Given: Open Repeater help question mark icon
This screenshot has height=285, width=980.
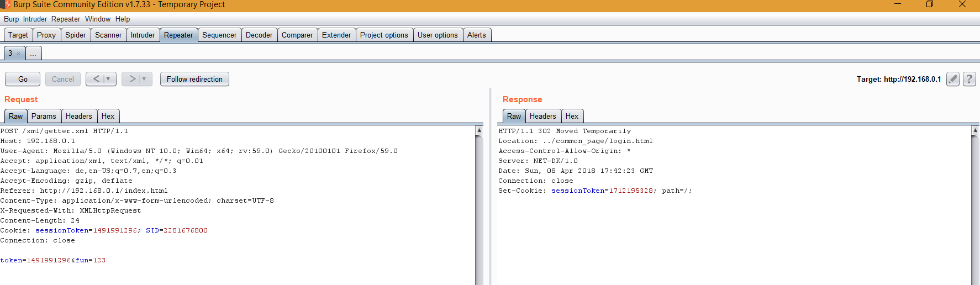Looking at the screenshot, I should (x=969, y=79).
